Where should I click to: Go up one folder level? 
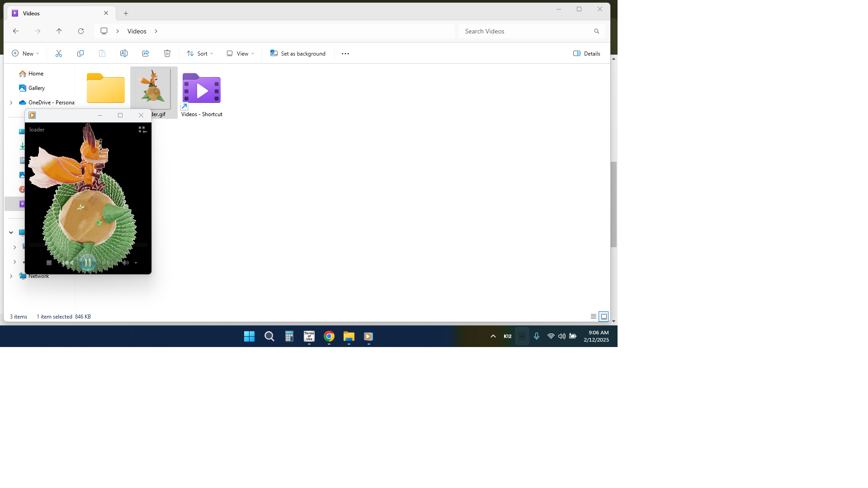[59, 31]
